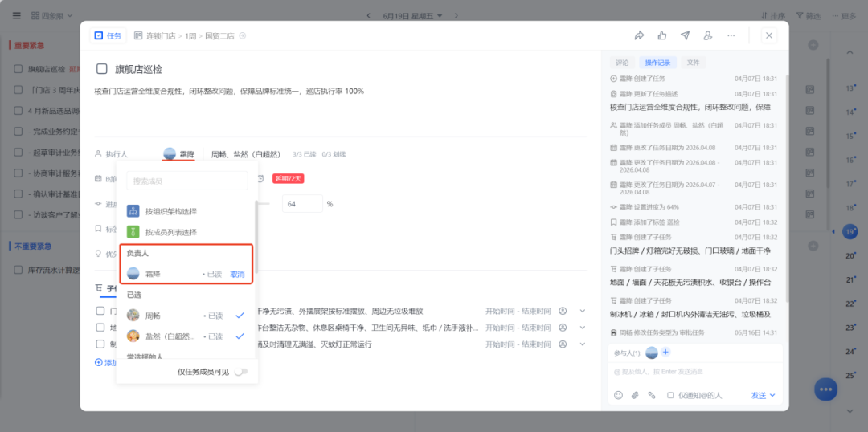Click the 盐然 avatar in selected list
Viewport: 868px width, 432px height.
(x=133, y=336)
